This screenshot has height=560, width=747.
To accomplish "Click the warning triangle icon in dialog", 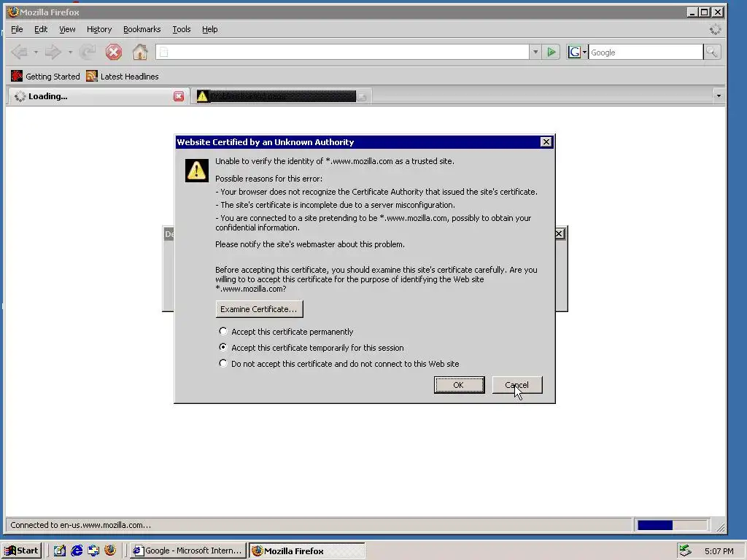I will coord(197,171).
